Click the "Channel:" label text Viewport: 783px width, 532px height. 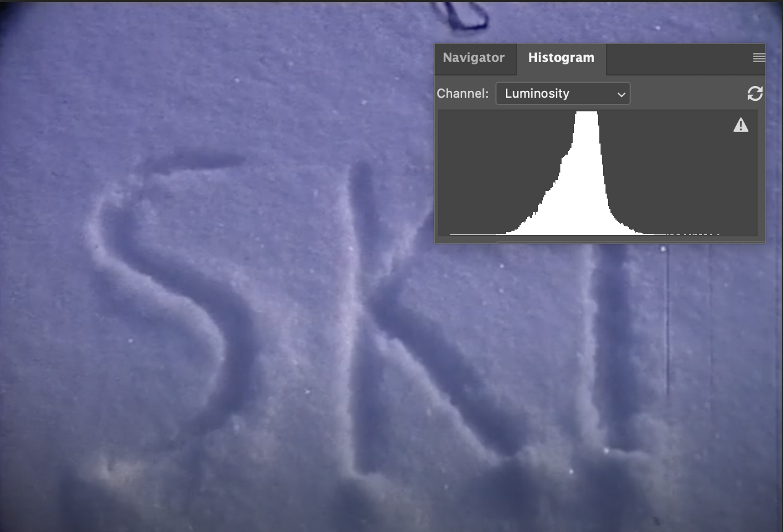(x=463, y=94)
